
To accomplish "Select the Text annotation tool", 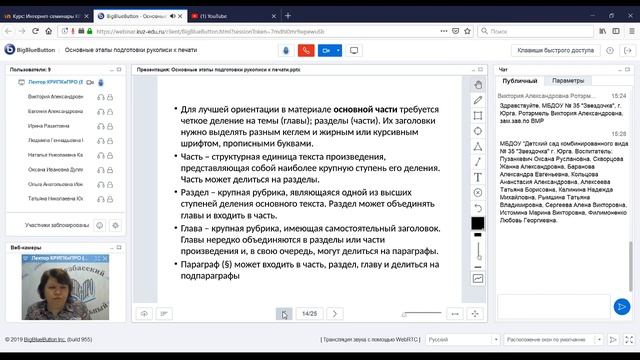I will [x=478, y=177].
